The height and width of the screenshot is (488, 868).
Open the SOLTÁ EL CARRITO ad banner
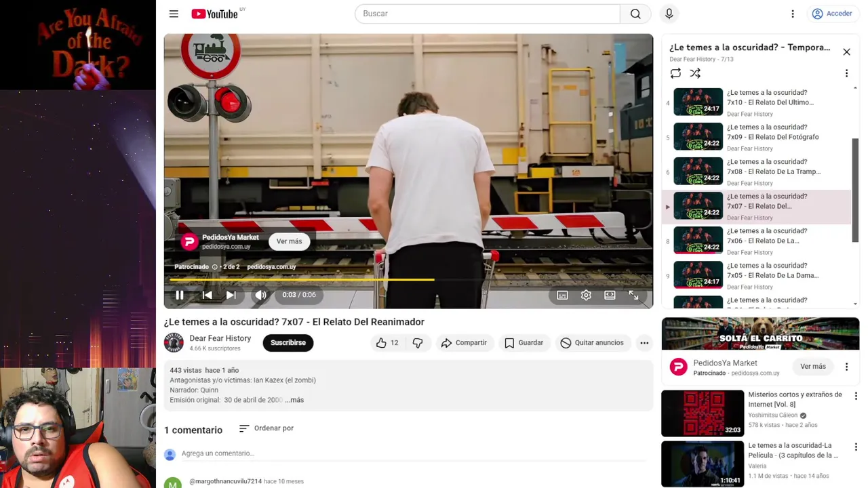click(760, 334)
